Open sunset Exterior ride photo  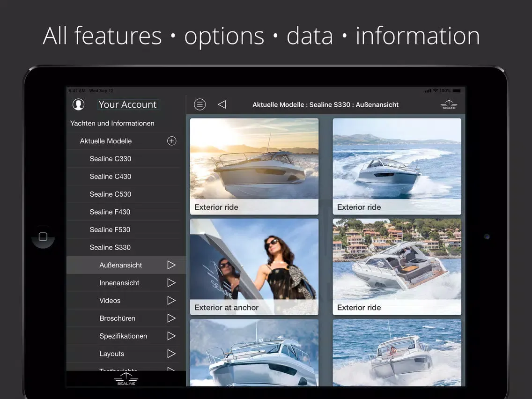point(254,166)
